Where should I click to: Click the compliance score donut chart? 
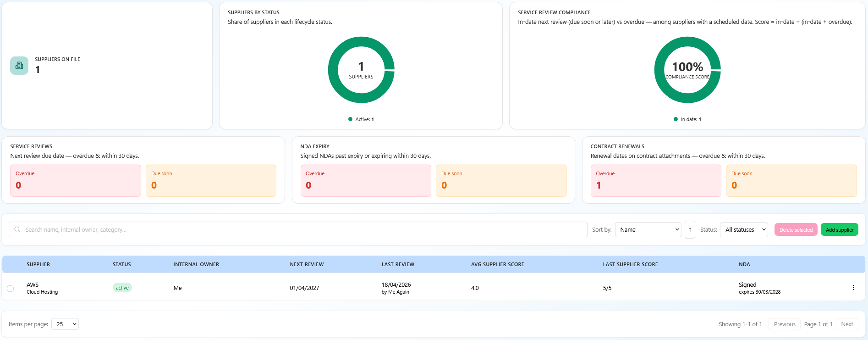(687, 70)
